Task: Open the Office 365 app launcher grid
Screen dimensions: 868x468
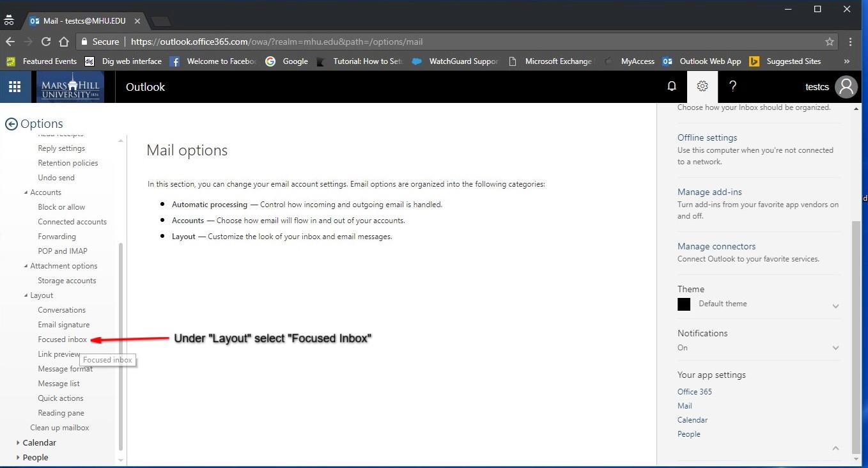Action: point(15,86)
